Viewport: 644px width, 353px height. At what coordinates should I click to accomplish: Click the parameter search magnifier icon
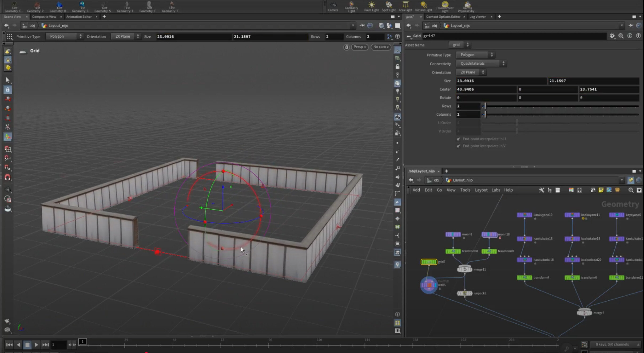click(621, 36)
